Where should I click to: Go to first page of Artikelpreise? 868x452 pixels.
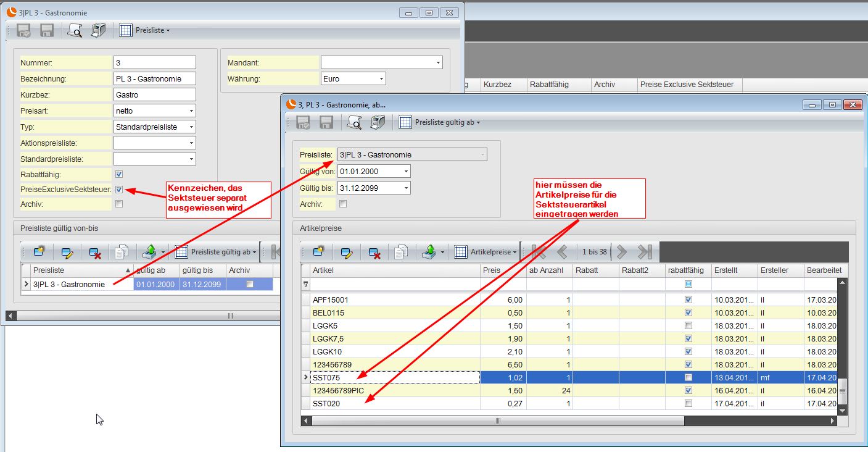point(538,252)
